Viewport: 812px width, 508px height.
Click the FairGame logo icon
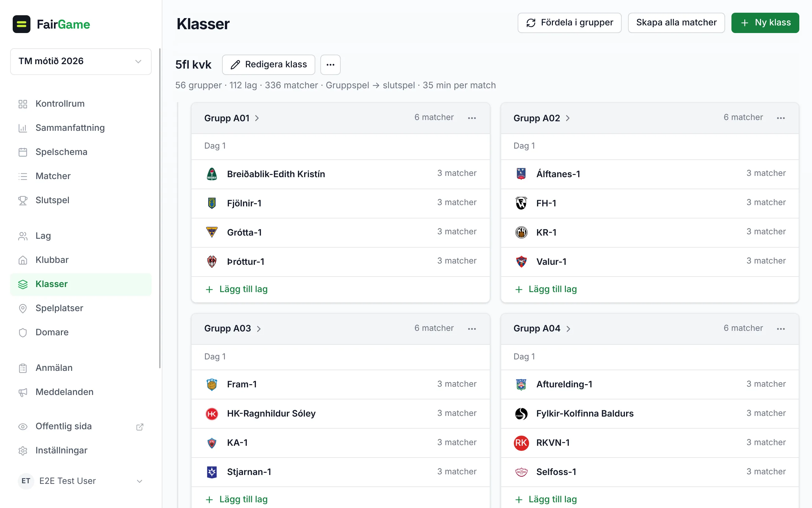click(22, 24)
